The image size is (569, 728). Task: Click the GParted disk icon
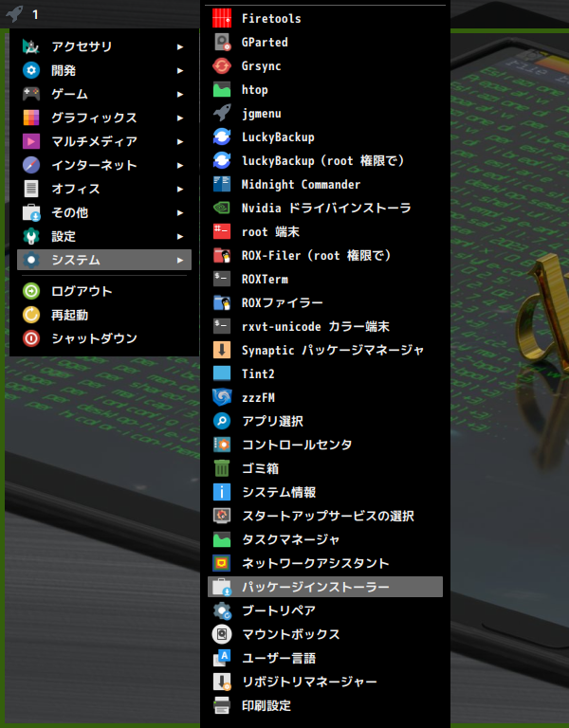tap(222, 43)
